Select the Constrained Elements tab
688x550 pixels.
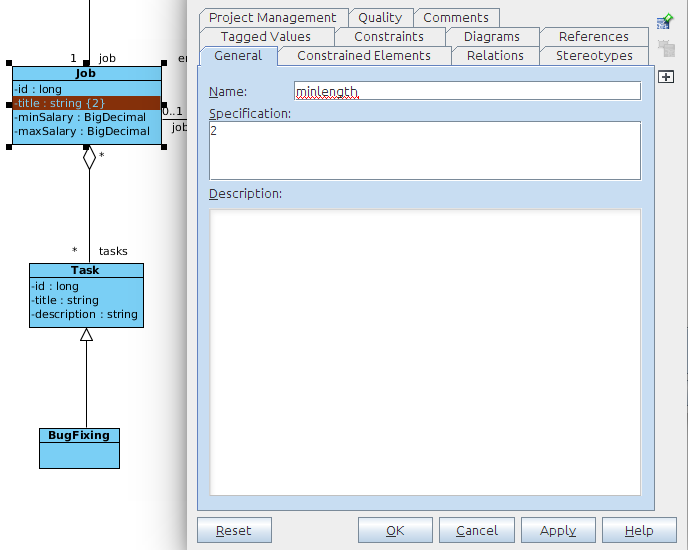364,55
